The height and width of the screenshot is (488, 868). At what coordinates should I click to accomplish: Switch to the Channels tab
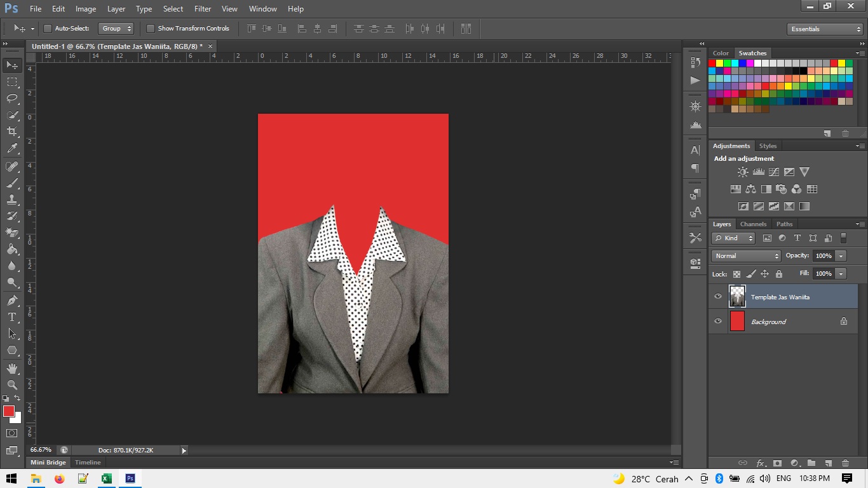click(x=753, y=224)
